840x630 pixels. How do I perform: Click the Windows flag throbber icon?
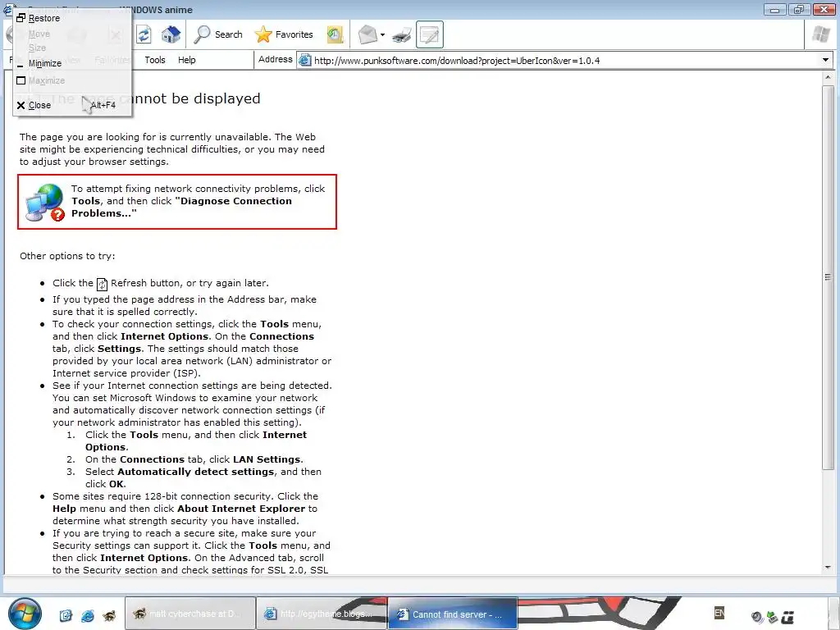point(820,34)
